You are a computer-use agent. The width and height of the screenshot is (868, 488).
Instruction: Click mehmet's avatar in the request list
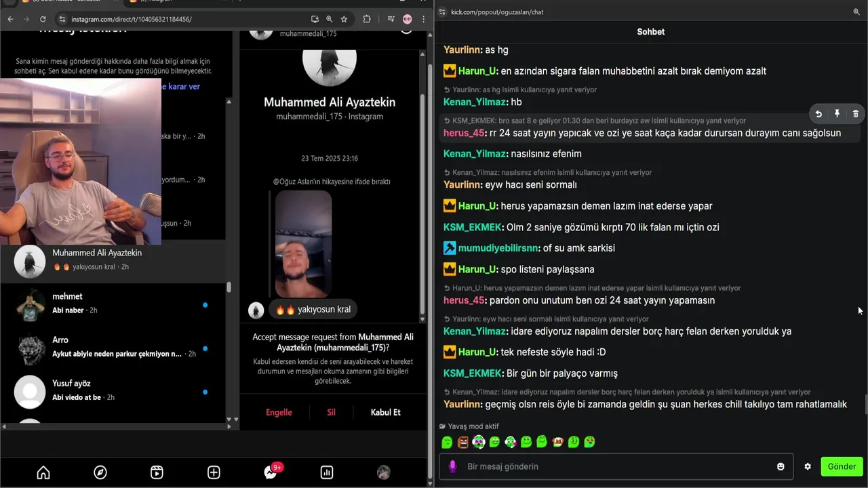[30, 305]
